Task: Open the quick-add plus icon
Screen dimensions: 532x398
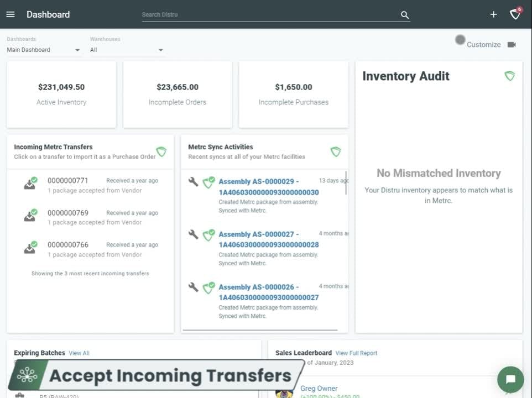Action: (493, 14)
